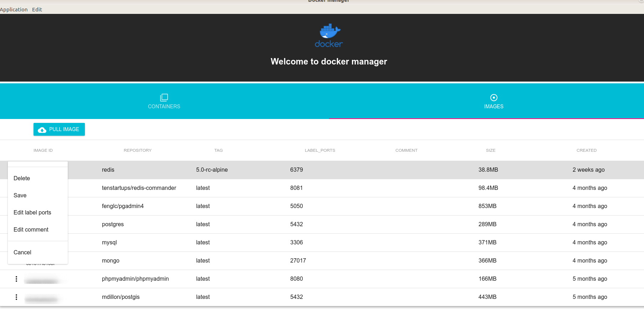Select the mongo repository cell
Viewport: 644px width, 311px height.
(111, 261)
